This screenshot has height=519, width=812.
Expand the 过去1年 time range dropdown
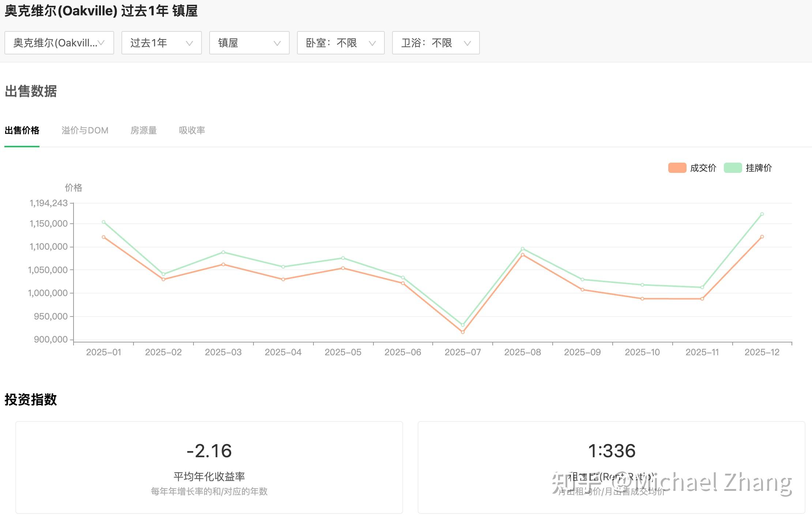point(161,43)
